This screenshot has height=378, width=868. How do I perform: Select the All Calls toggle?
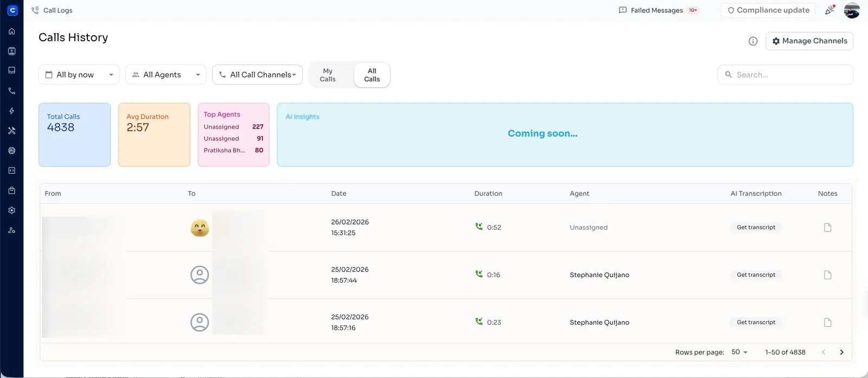[x=372, y=75]
